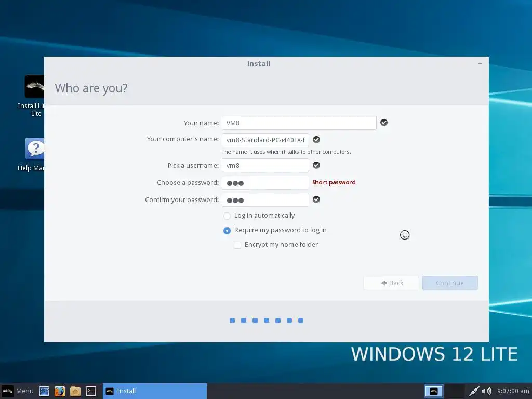Click the Back button
Screen dimensions: 532x399
point(391,283)
